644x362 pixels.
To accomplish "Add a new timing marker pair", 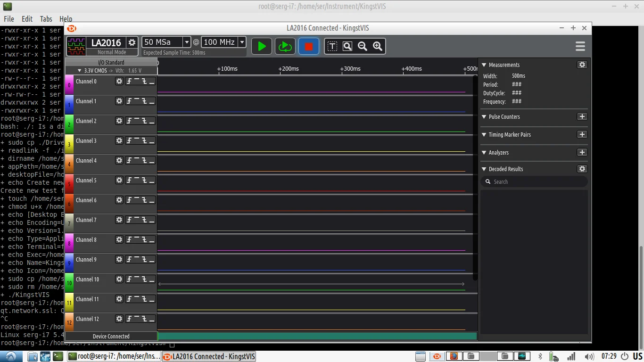I will 582,134.
